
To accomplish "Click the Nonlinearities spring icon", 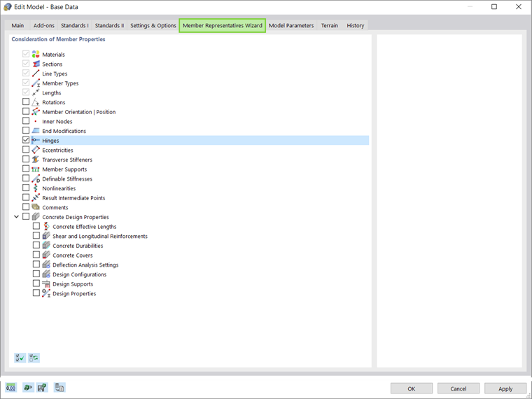I will pyautogui.click(x=36, y=188).
